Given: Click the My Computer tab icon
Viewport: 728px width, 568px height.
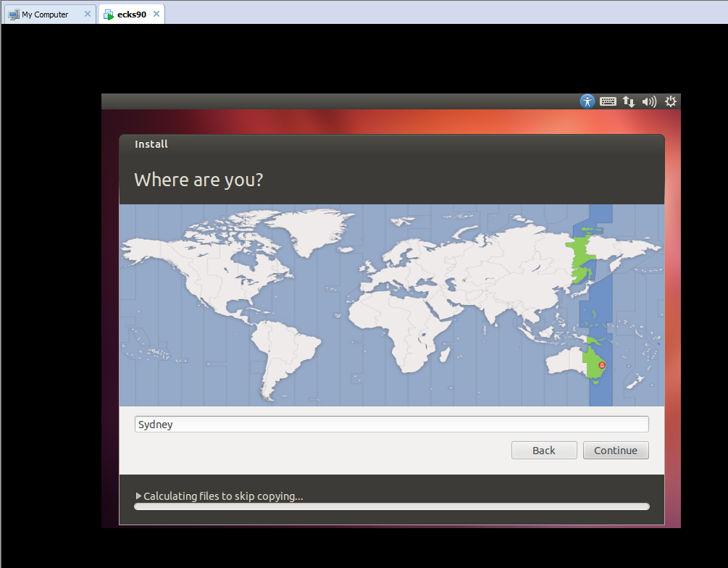Looking at the screenshot, I should (x=14, y=14).
